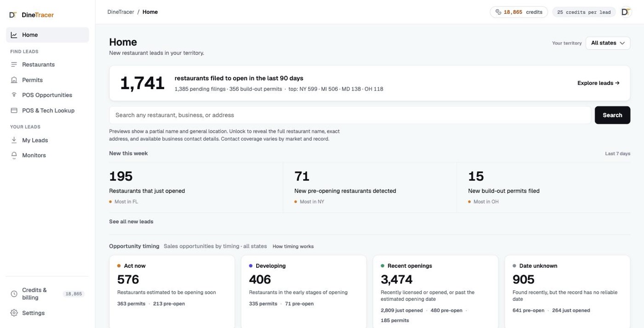644x328 pixels.
Task: Click See all new leads link
Action: click(131, 221)
